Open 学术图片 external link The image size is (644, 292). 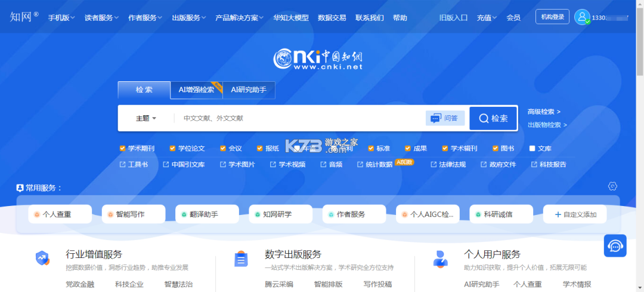(237, 164)
